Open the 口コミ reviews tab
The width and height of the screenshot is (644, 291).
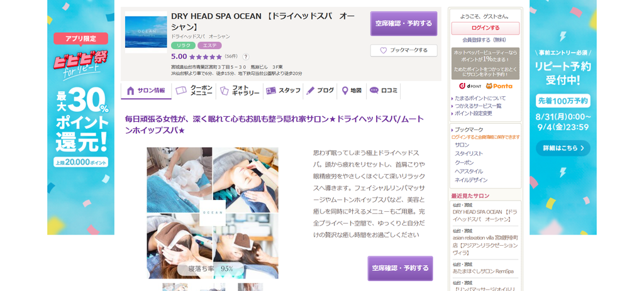coord(383,91)
